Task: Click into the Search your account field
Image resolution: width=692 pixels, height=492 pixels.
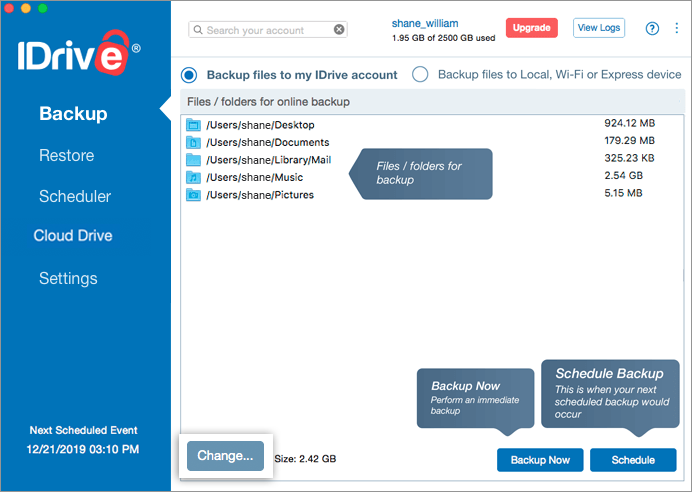Action: (x=268, y=30)
